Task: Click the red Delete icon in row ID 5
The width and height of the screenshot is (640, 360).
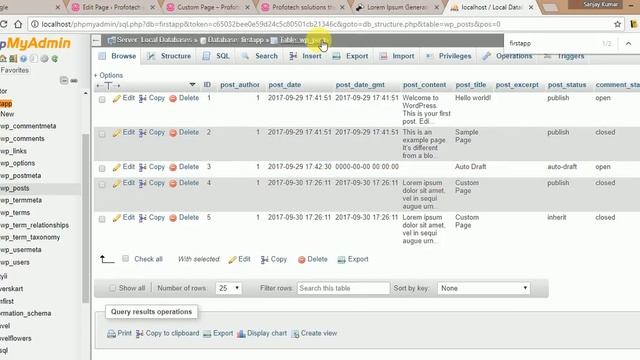Action: (173, 218)
